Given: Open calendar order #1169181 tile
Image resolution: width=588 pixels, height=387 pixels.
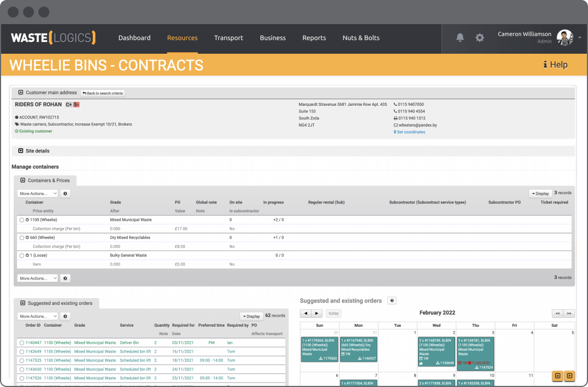Looking at the screenshot, I should click(x=476, y=354).
